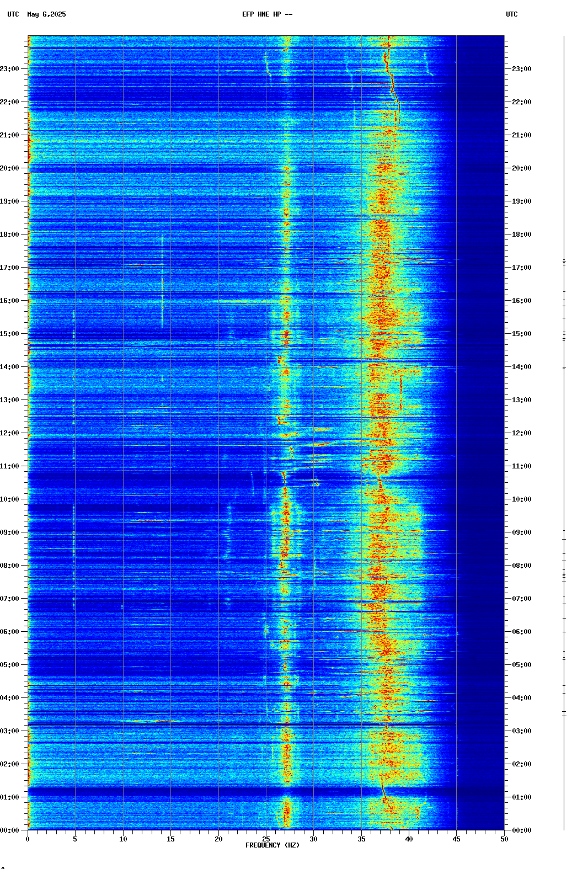
Task: Click the 40 Hz frequency axis label
Action: (x=409, y=839)
